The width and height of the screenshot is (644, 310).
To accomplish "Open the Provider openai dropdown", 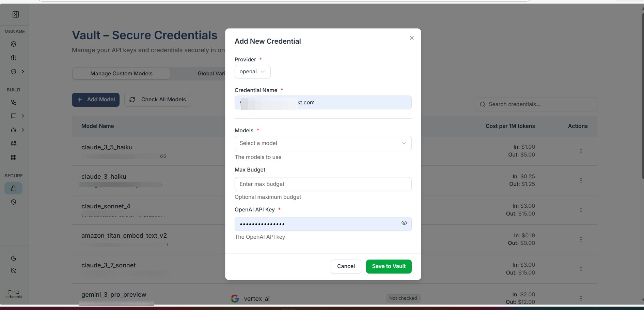I will (252, 72).
